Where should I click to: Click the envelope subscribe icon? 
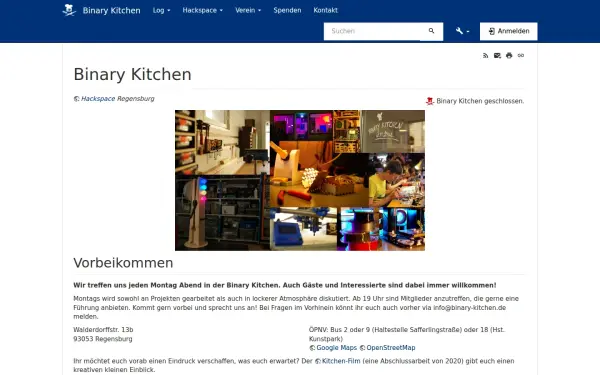point(497,55)
